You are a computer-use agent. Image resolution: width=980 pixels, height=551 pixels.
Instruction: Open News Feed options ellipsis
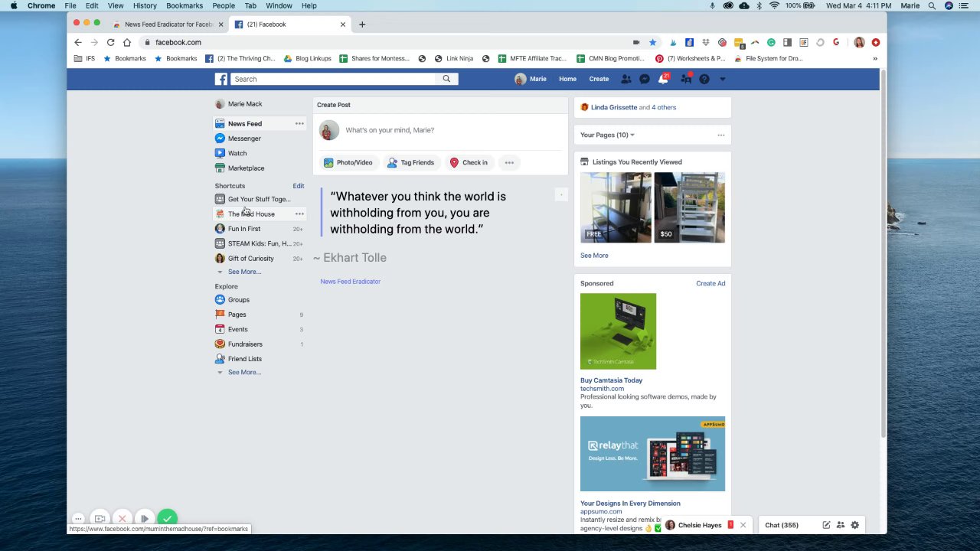[299, 124]
